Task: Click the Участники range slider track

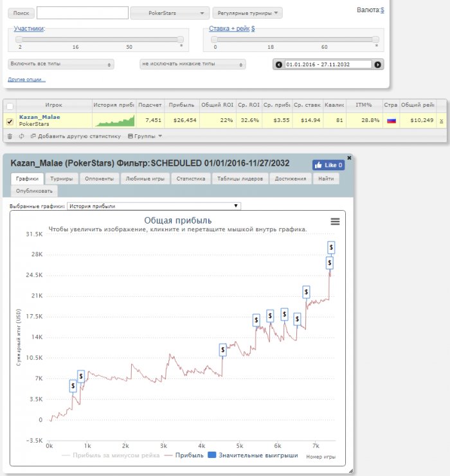Action: click(100, 39)
